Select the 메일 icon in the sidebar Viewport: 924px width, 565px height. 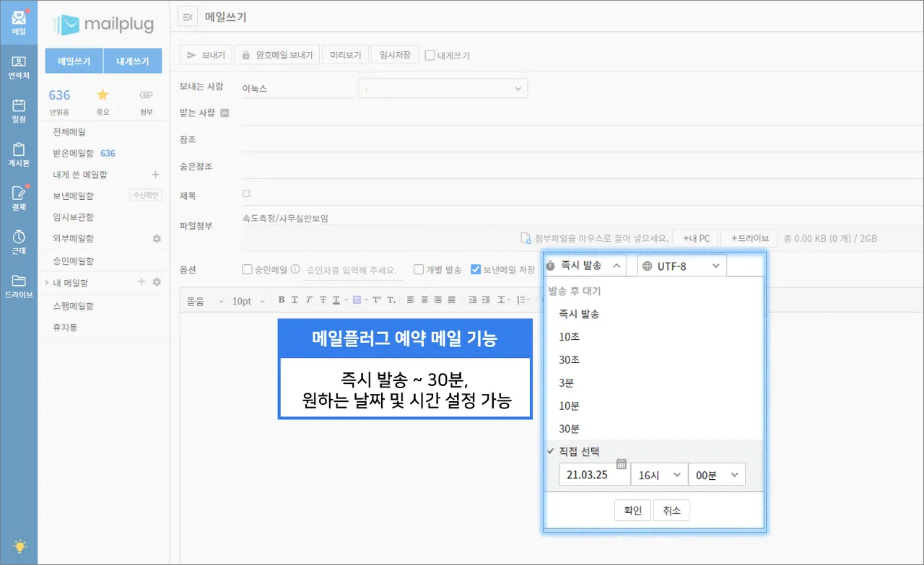19,22
